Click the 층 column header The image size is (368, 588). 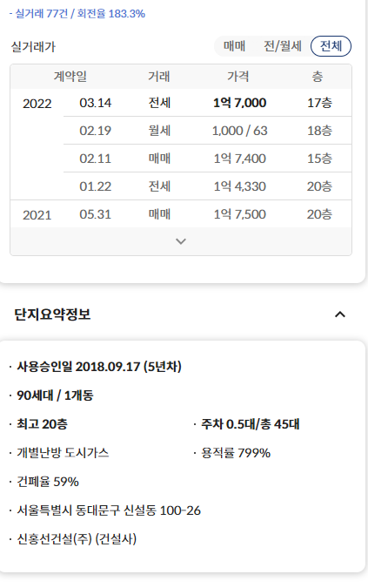pyautogui.click(x=318, y=77)
